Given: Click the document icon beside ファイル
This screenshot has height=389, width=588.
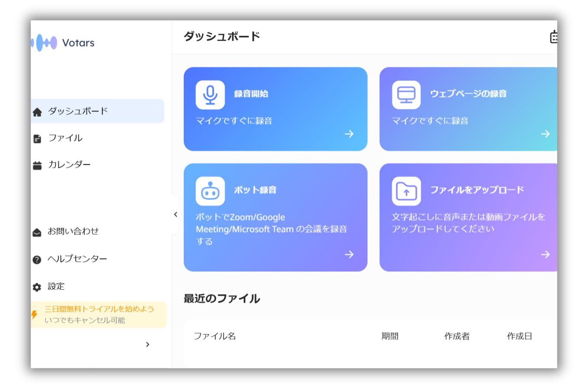Looking at the screenshot, I should click(x=37, y=139).
